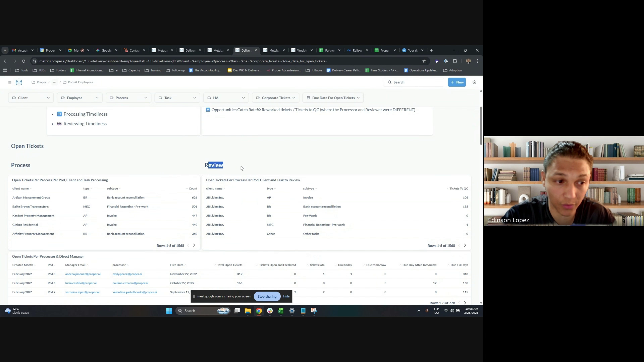The image size is (644, 362).
Task: Open the Corporate Tickets filter dropdown
Action: click(x=275, y=98)
